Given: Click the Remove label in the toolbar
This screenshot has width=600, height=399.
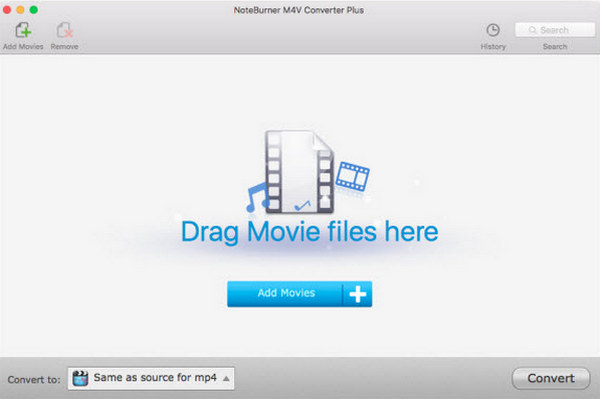Looking at the screenshot, I should pos(64,47).
